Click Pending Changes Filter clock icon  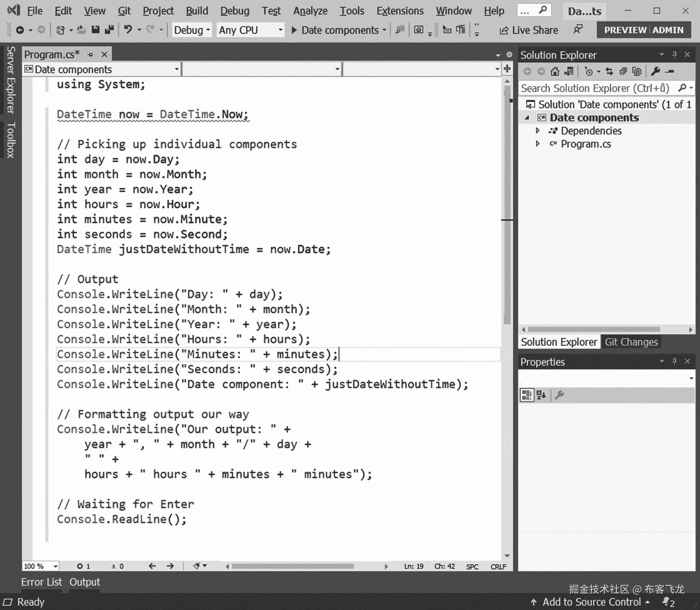tap(589, 72)
